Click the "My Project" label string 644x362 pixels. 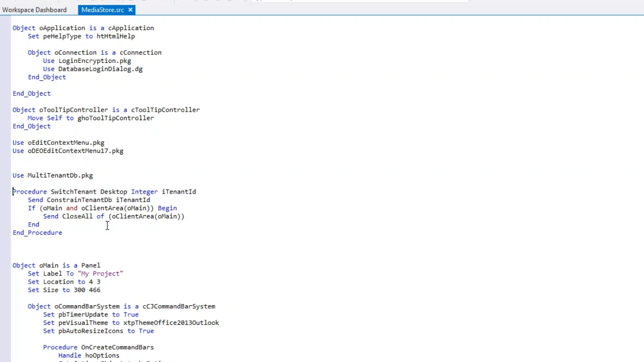(x=100, y=274)
